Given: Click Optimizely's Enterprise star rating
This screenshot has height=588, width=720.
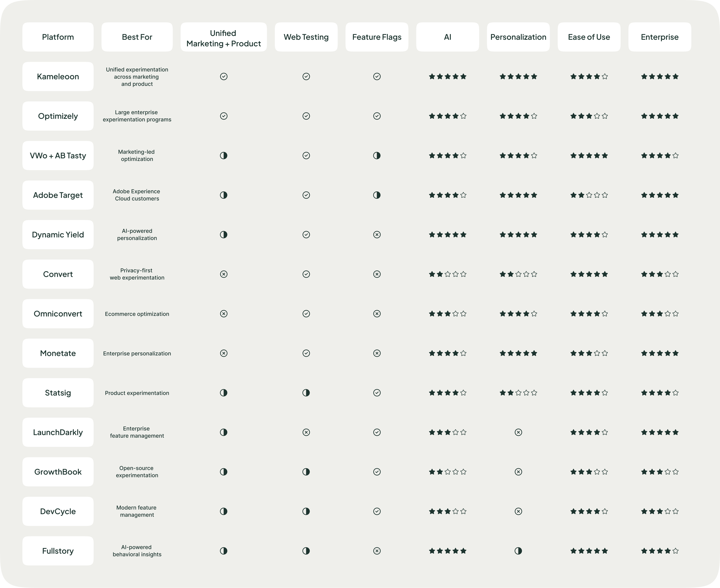Looking at the screenshot, I should (660, 116).
